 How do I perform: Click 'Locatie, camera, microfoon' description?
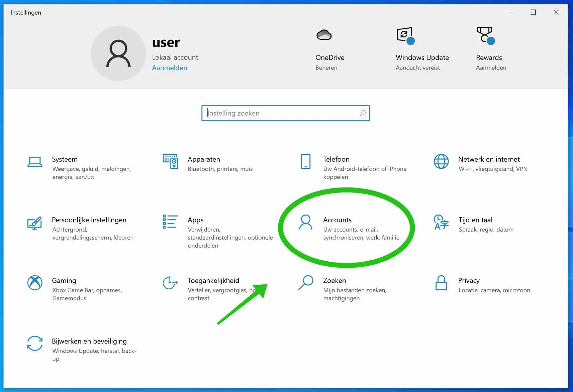(494, 290)
